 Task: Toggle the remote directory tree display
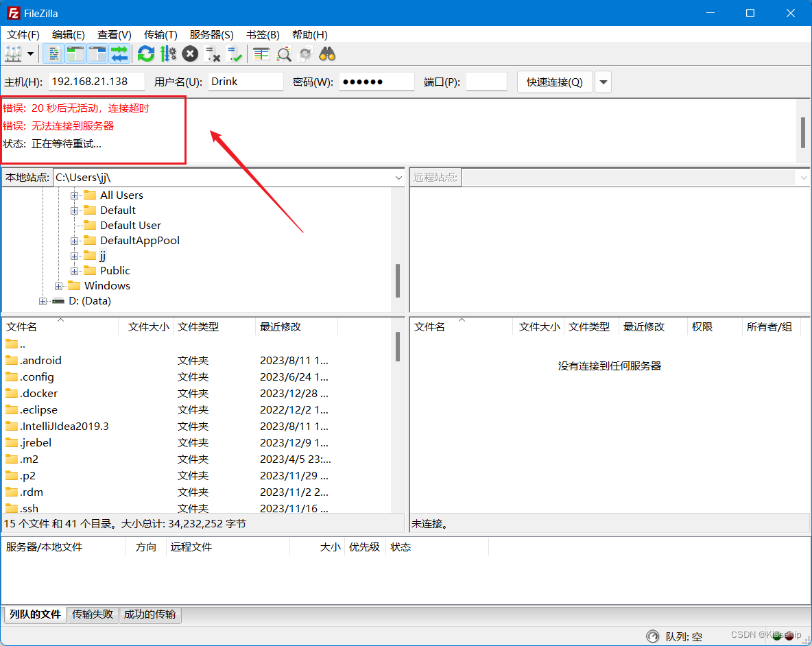97,53
